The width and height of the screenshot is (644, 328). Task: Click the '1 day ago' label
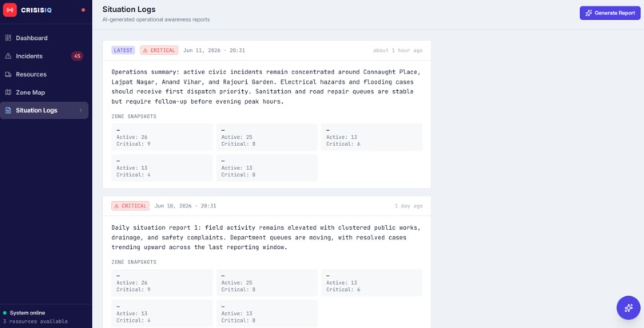408,206
